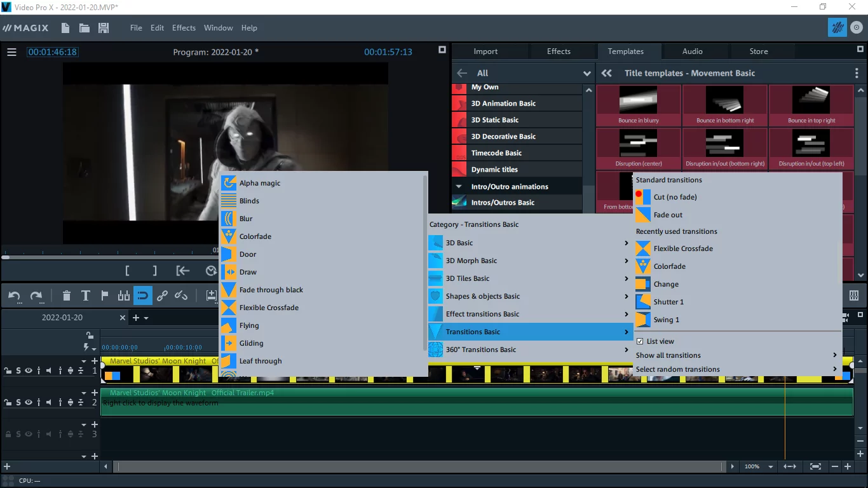
Task: Redo the last undone action
Action: [x=36, y=295]
